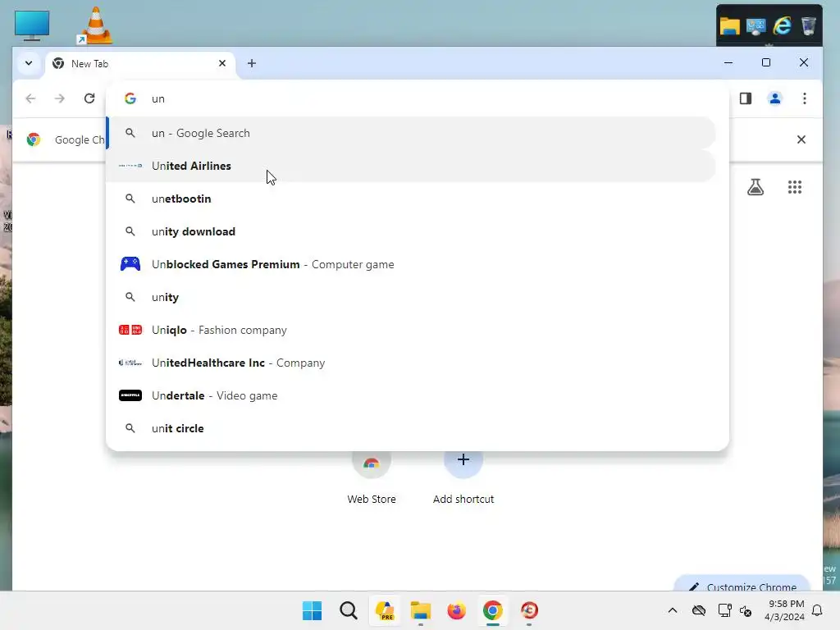Screen dimensions: 840x630
Task: Choose the Undertale Video game suggestion
Action: pos(412,395)
